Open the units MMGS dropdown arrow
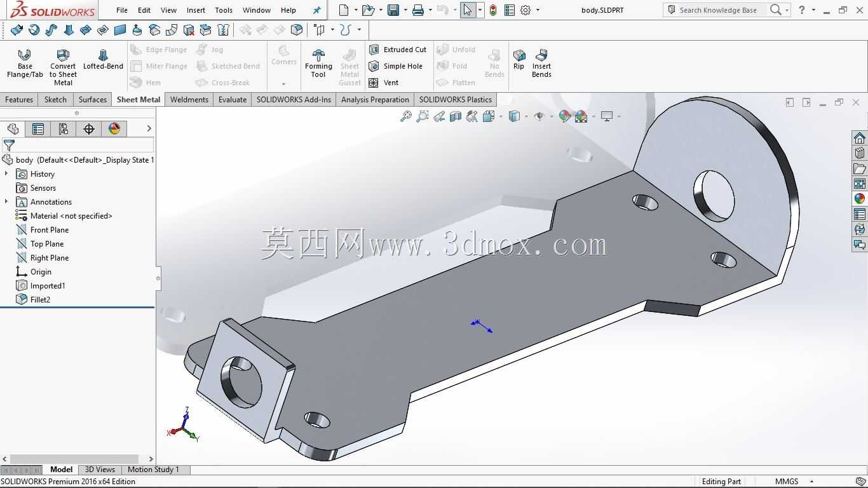Screen dimensions: 868x488 click(x=811, y=482)
